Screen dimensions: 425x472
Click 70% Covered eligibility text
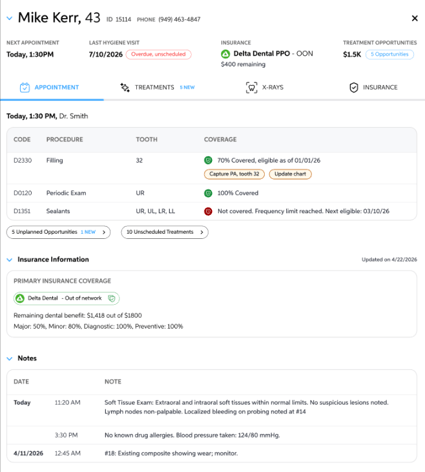pos(269,160)
